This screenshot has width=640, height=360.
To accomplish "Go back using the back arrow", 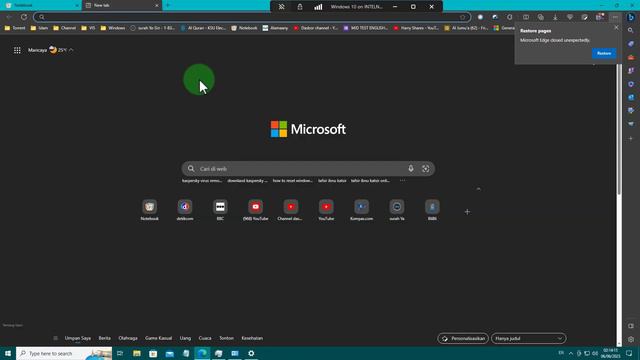I will click(x=9, y=17).
